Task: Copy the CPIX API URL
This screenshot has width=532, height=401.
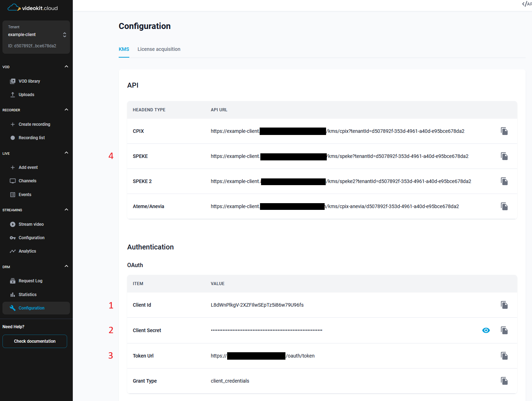Action: click(x=504, y=131)
